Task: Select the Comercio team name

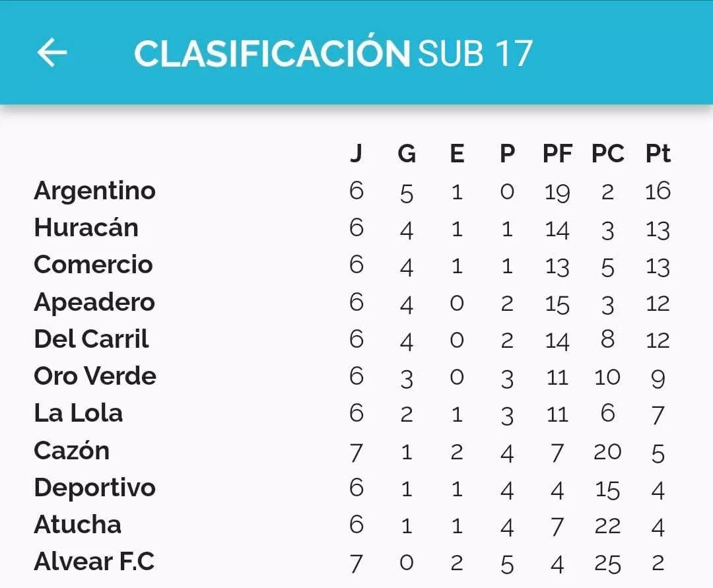Action: point(93,265)
